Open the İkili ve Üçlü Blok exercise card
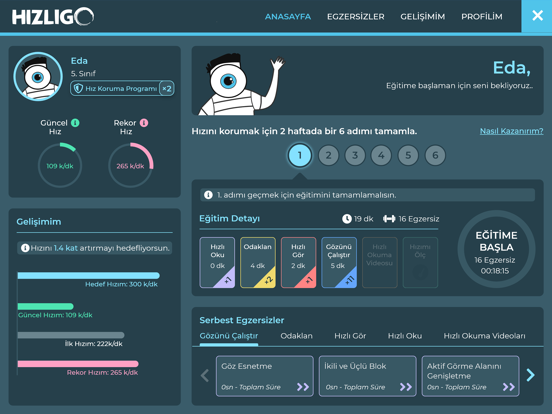 pos(368,376)
